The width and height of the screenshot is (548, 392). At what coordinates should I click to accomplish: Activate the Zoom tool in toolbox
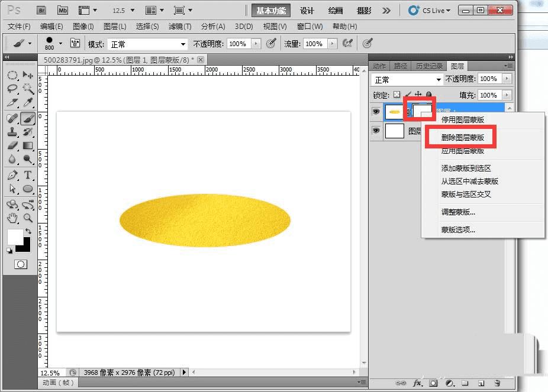28,218
